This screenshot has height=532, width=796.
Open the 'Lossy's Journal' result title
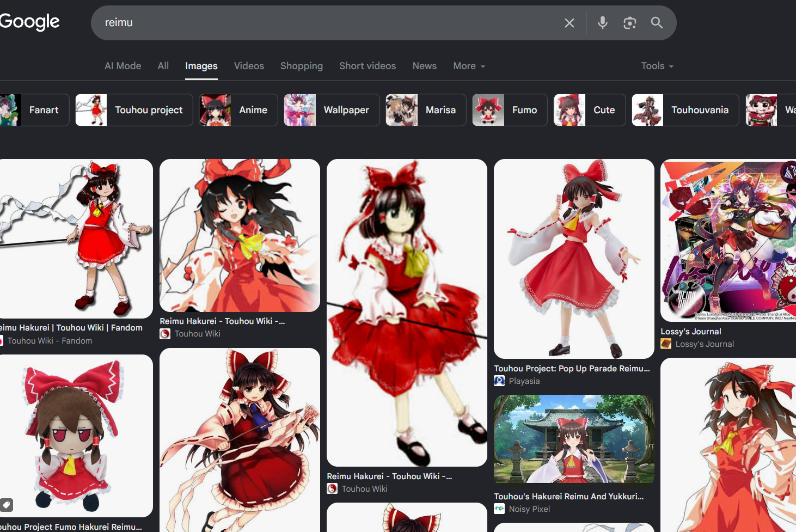coord(691,332)
